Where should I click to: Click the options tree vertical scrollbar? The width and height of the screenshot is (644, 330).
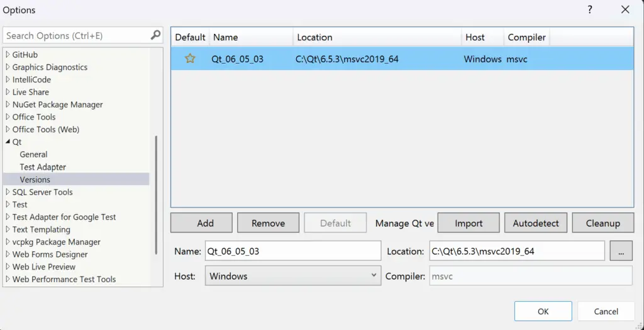click(x=156, y=194)
